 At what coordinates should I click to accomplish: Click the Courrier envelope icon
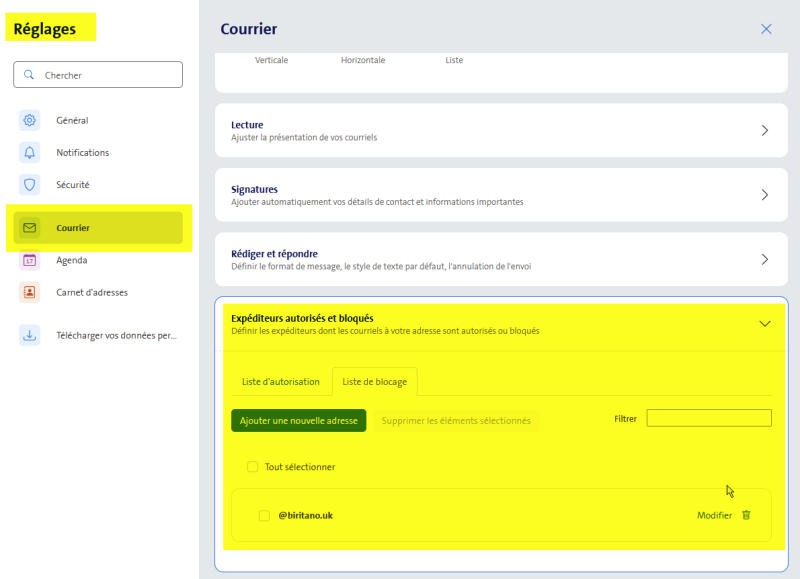(30, 228)
